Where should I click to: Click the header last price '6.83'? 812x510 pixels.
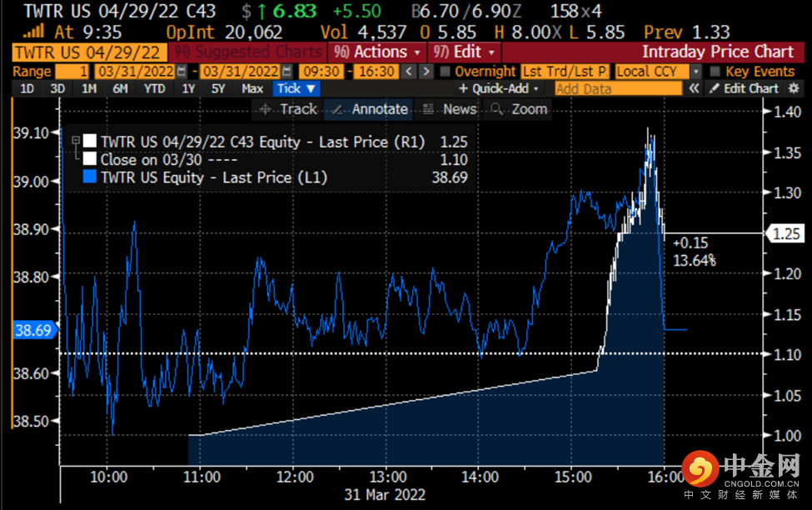click(295, 12)
